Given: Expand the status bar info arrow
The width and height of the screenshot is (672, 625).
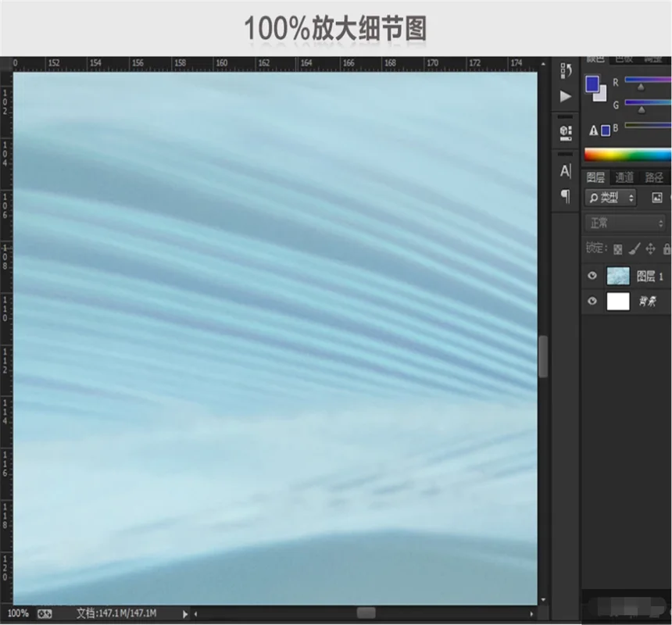Looking at the screenshot, I should [x=184, y=614].
